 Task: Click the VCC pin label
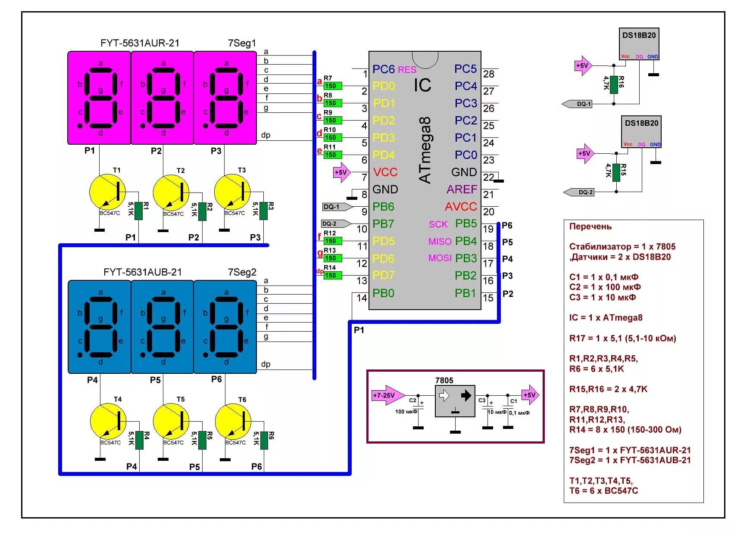pos(385,172)
